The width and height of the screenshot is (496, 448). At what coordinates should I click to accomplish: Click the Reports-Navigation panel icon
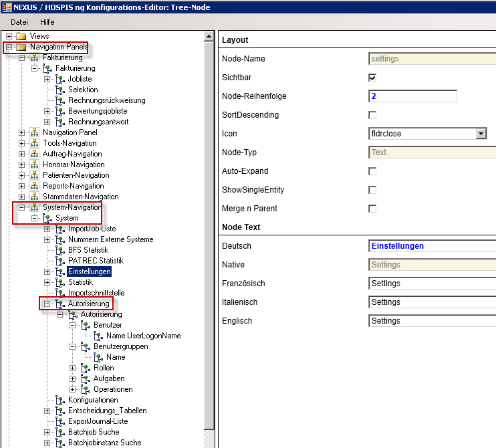click(x=35, y=186)
